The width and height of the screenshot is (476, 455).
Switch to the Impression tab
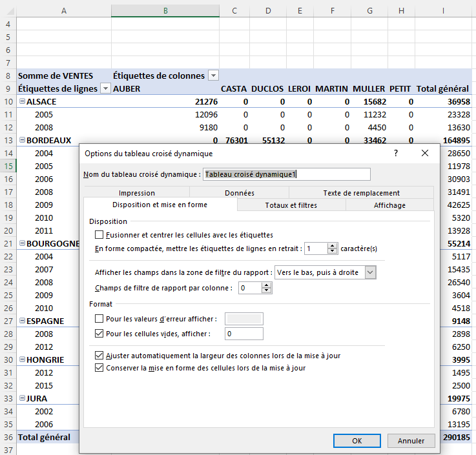pos(136,193)
